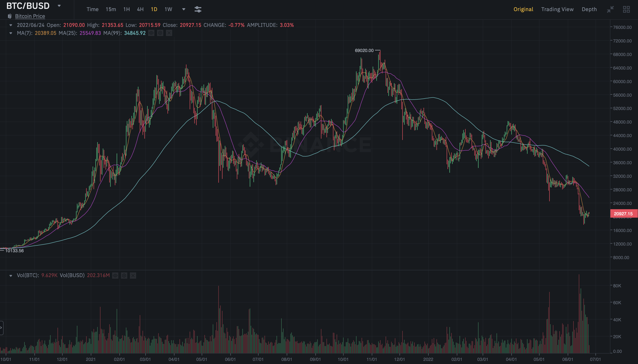The image size is (638, 364).
Task: Collapse the Vol indicator row arrow
Action: (10, 276)
